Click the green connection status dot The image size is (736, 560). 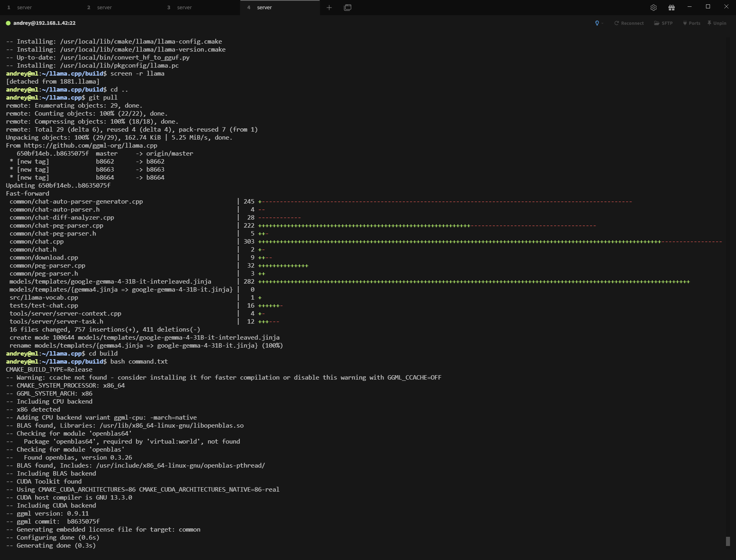coord(8,23)
